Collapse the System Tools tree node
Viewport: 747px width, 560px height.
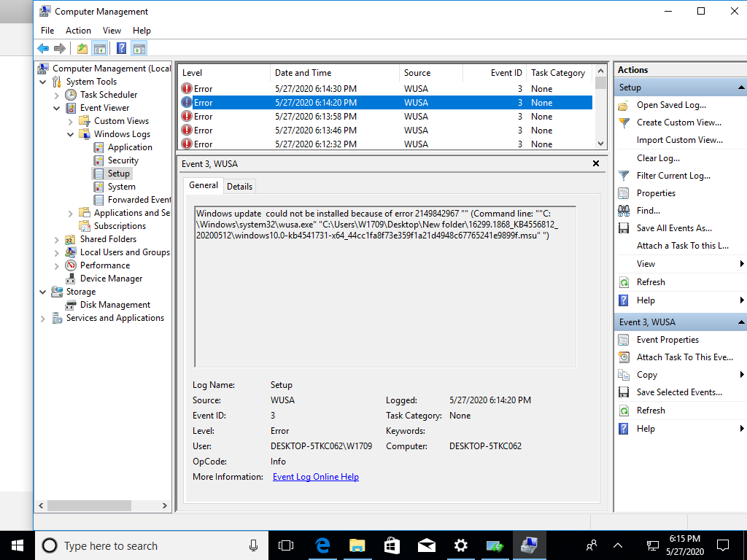click(x=43, y=82)
